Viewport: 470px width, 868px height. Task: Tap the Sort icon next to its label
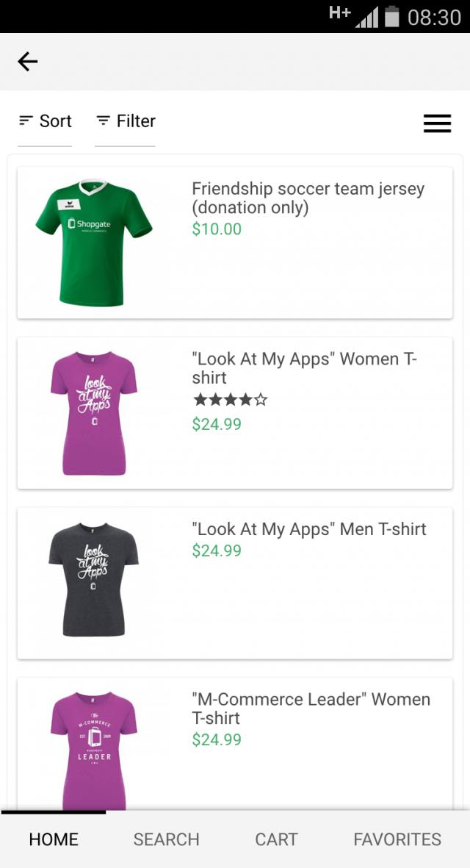click(x=26, y=121)
